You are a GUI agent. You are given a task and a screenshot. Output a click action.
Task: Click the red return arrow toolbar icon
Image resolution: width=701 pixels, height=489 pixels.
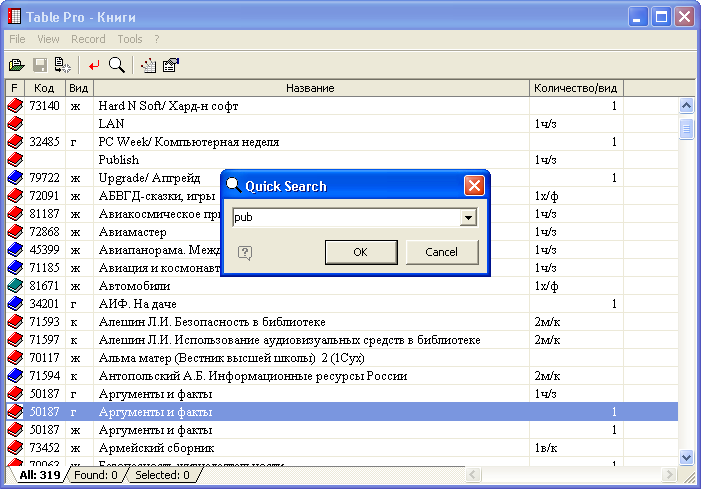(x=94, y=66)
